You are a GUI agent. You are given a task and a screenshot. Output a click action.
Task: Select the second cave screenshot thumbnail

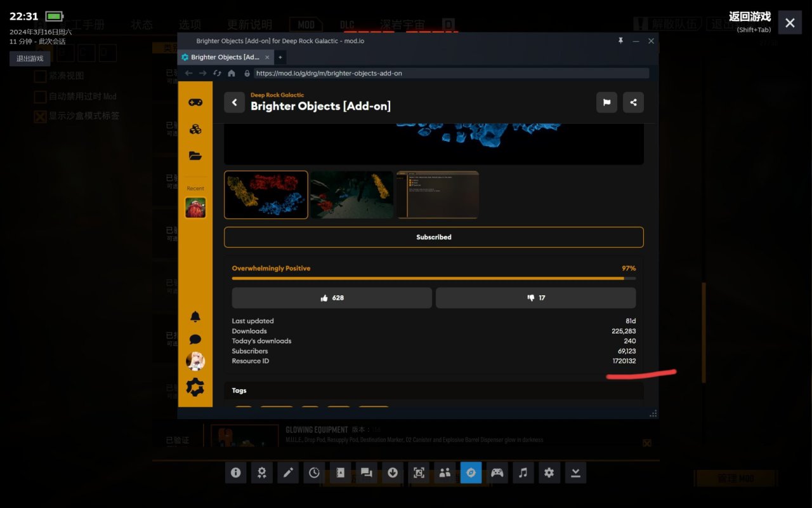[352, 194]
